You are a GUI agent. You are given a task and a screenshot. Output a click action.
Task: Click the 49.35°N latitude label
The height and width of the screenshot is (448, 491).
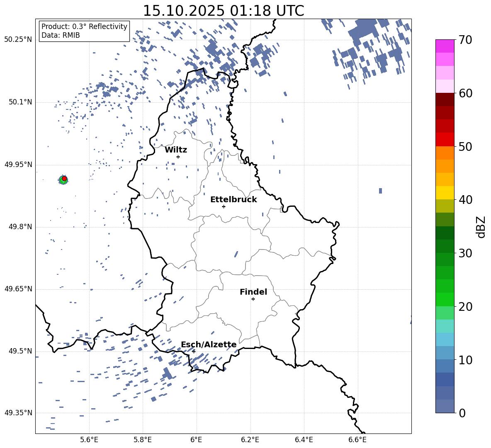(18, 413)
